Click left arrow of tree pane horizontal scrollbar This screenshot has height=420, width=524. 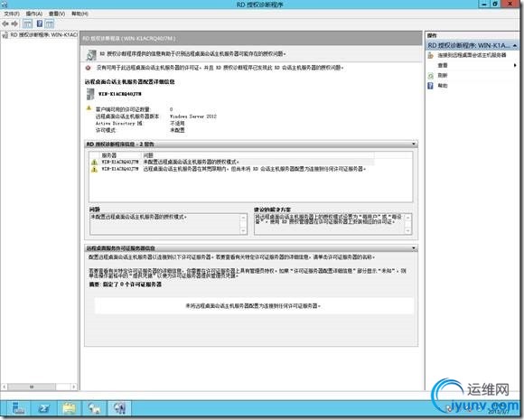5,387
